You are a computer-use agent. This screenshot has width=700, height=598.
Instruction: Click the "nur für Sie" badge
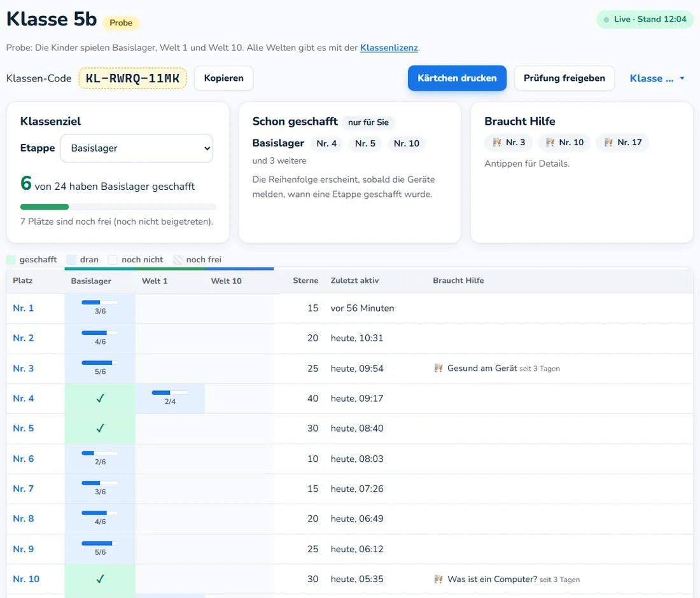(x=368, y=122)
